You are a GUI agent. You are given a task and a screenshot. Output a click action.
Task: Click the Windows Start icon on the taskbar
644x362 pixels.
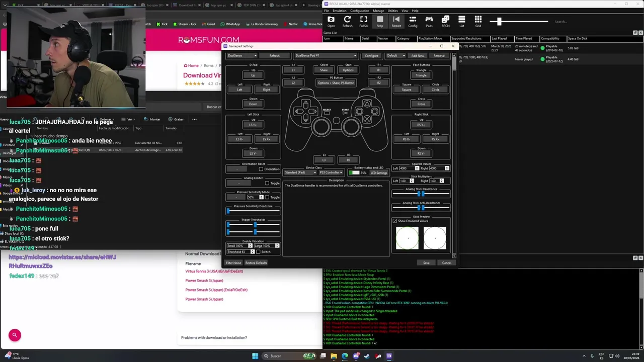255,356
